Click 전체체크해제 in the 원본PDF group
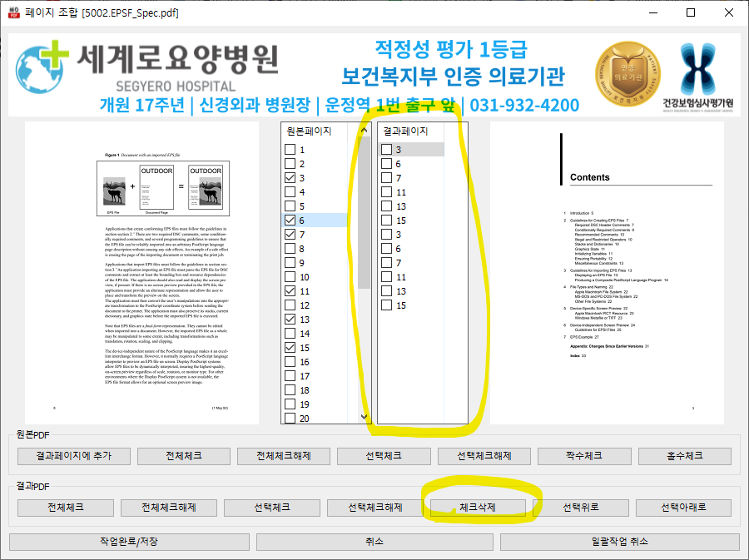Screen dimensions: 749x560 click(x=284, y=456)
